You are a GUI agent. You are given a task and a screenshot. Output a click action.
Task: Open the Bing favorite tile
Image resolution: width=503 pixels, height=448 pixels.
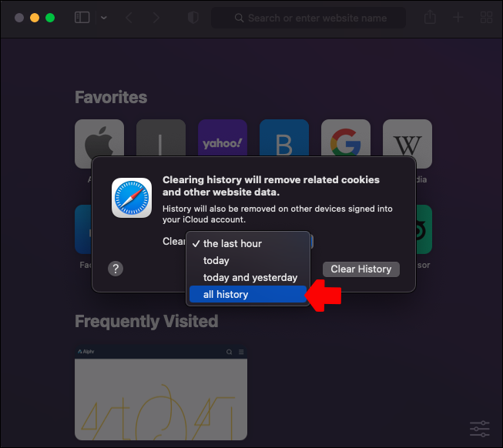tap(284, 138)
